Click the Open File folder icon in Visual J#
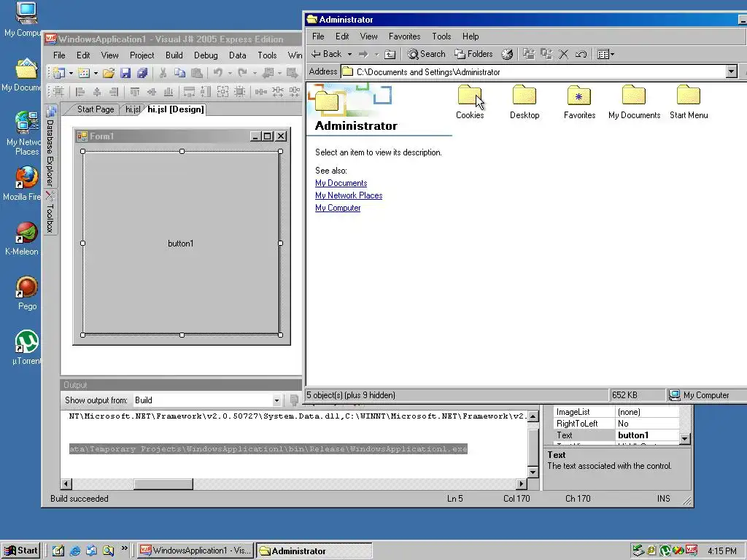747x560 pixels. (109, 73)
